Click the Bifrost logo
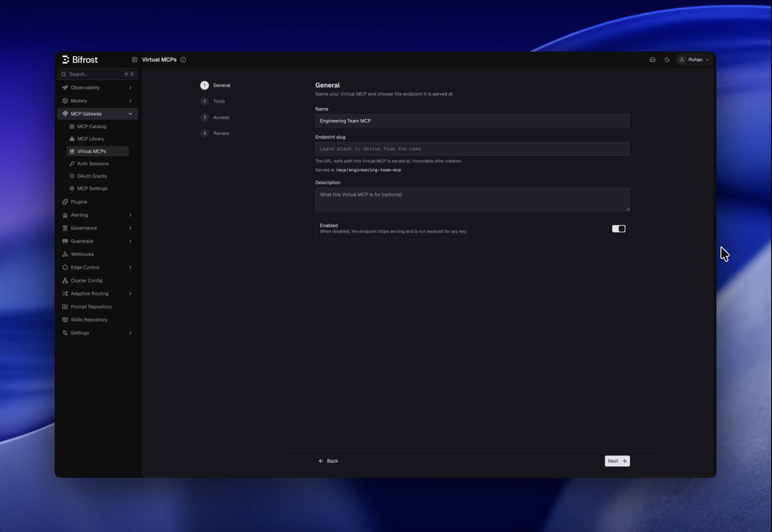The height and width of the screenshot is (532, 772). click(x=80, y=60)
